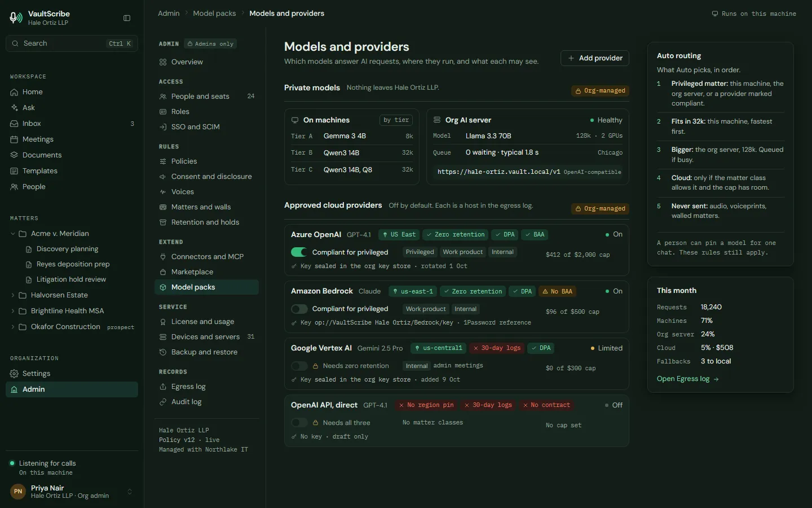Viewport: 812px width, 508px height.
Task: Open the 'by tier' selector for On machines
Action: tap(396, 120)
